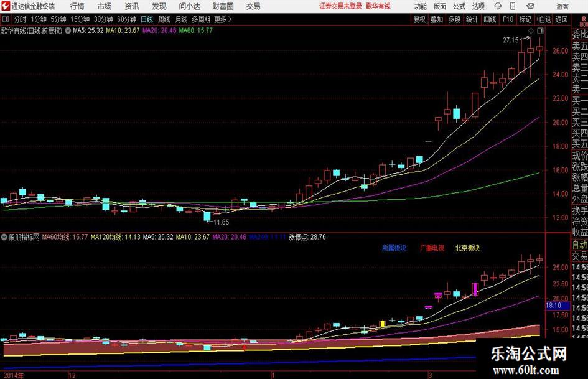Click 涨停点: 28.76 indicator value

[307, 237]
